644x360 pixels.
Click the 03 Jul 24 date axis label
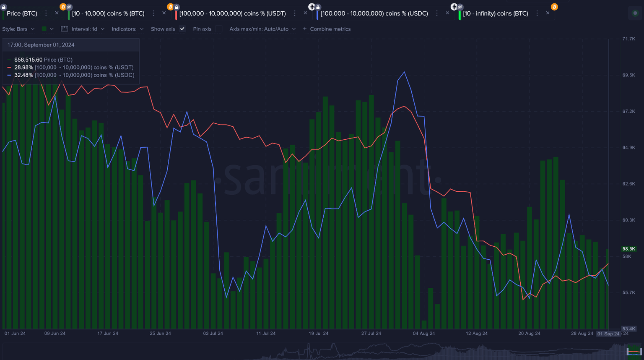pos(213,334)
